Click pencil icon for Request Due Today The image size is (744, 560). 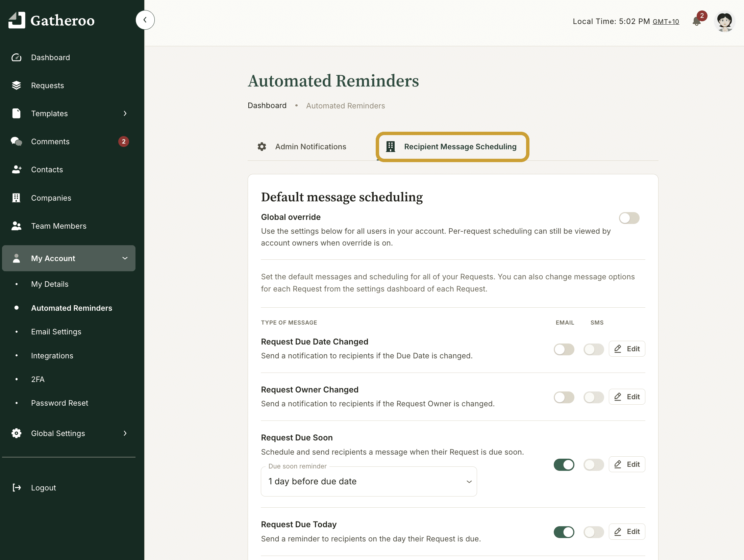tap(618, 532)
